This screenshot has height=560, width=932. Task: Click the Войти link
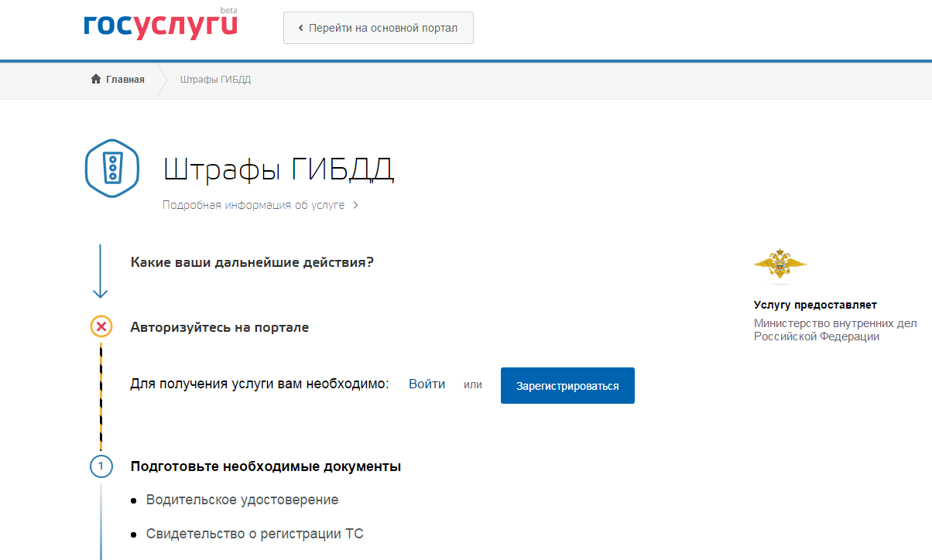(x=427, y=384)
